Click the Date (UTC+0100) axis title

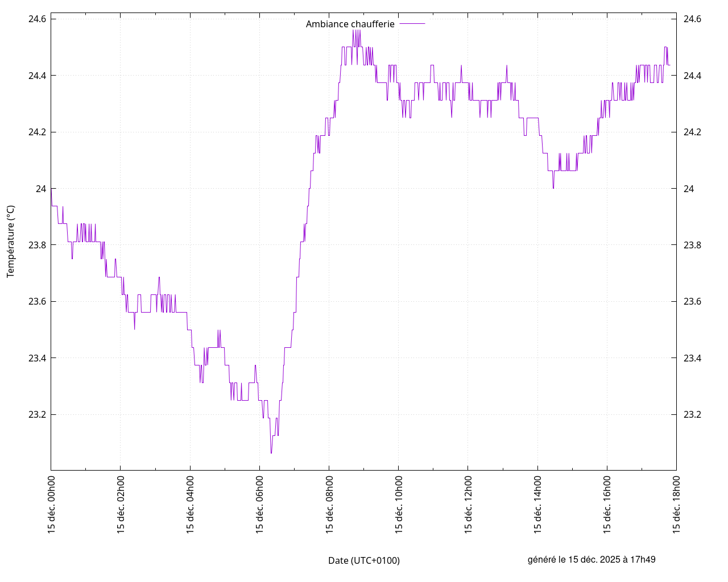364,560
